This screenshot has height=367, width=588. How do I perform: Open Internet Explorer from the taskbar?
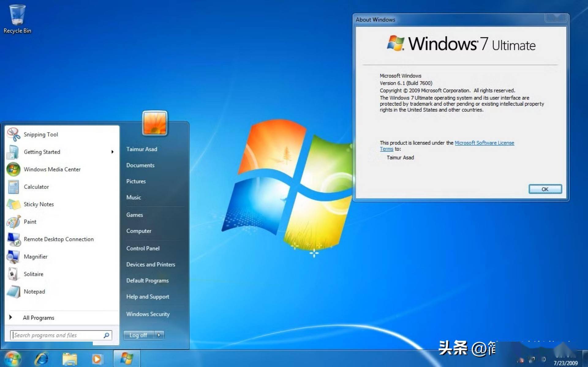click(x=42, y=358)
